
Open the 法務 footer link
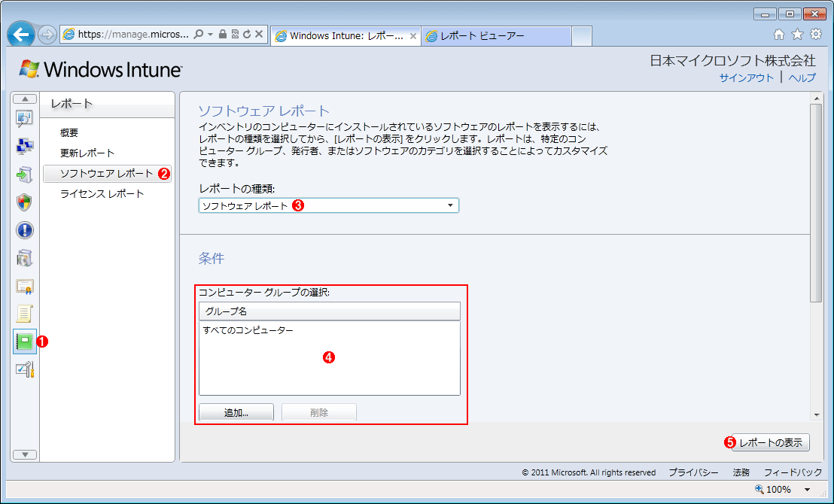pos(741,472)
